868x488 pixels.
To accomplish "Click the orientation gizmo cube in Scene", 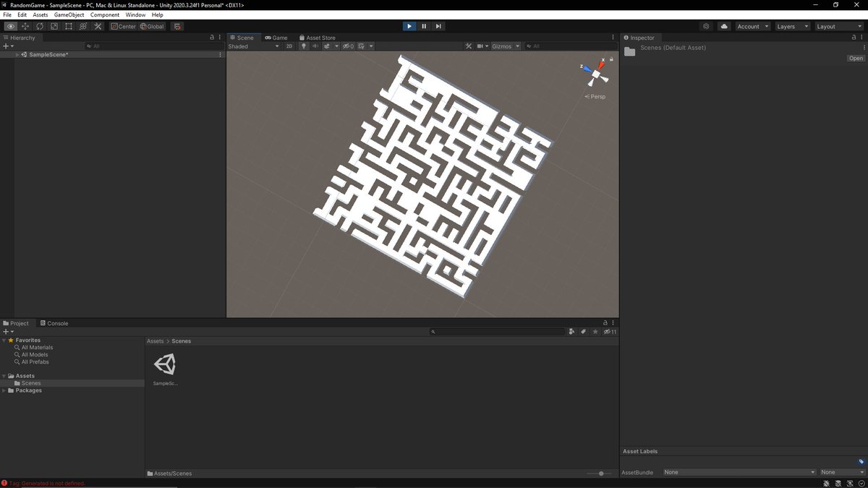I will click(597, 74).
